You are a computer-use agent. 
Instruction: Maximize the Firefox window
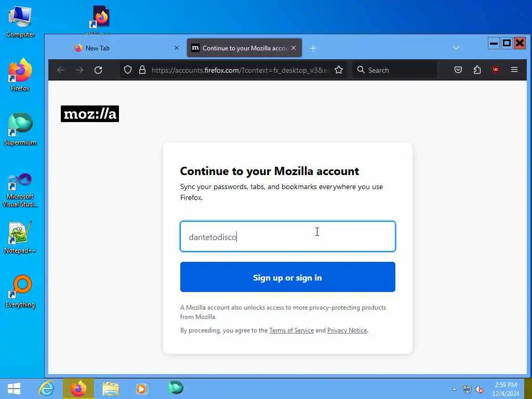507,44
